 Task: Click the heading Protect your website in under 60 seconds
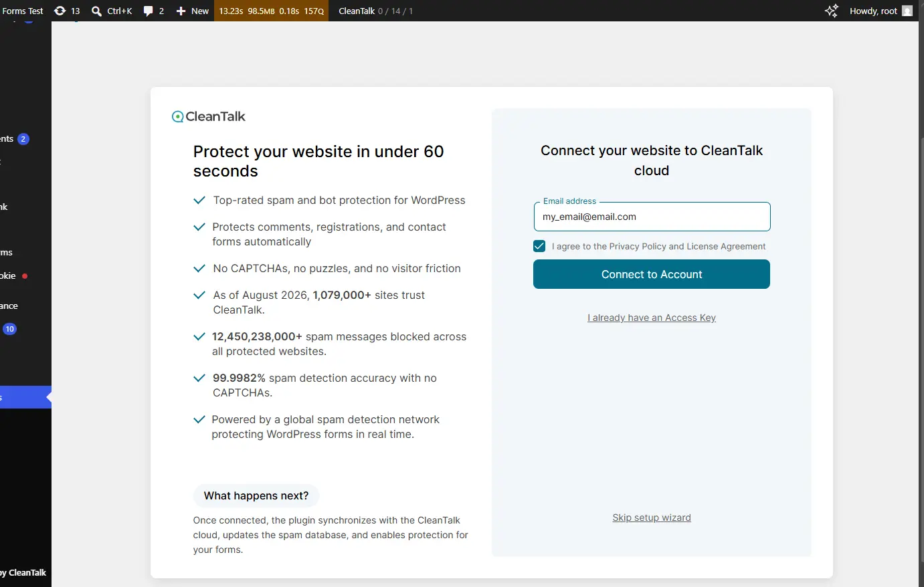point(318,161)
